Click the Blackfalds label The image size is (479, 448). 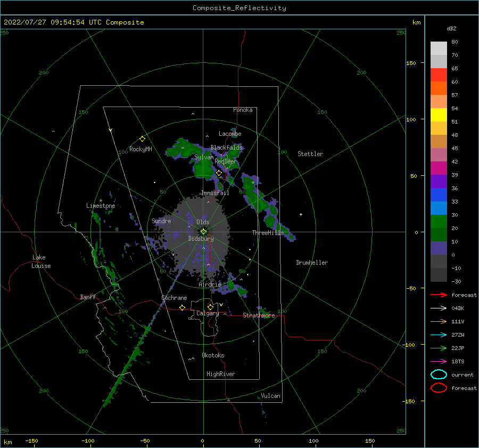[x=226, y=148]
